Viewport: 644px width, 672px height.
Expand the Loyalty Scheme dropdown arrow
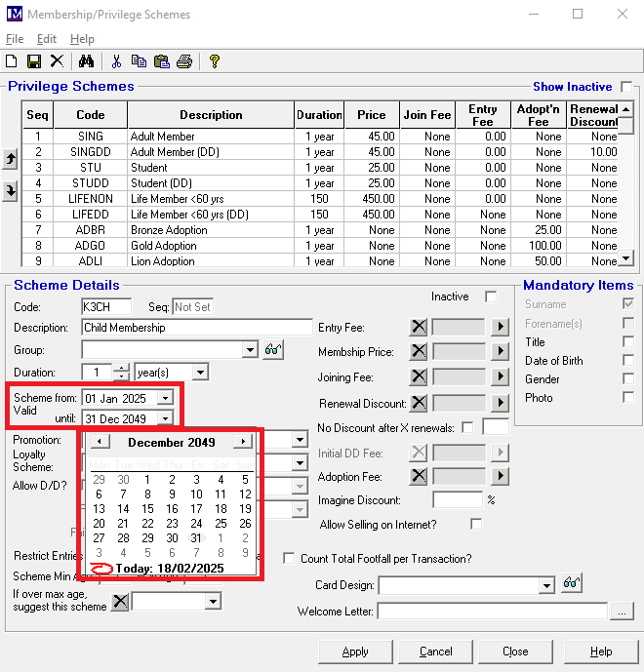pyautogui.click(x=301, y=463)
